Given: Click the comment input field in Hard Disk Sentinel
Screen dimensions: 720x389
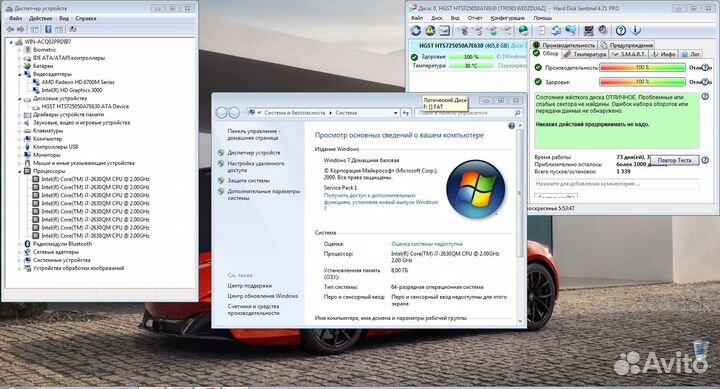Looking at the screenshot, I should pyautogui.click(x=616, y=184).
